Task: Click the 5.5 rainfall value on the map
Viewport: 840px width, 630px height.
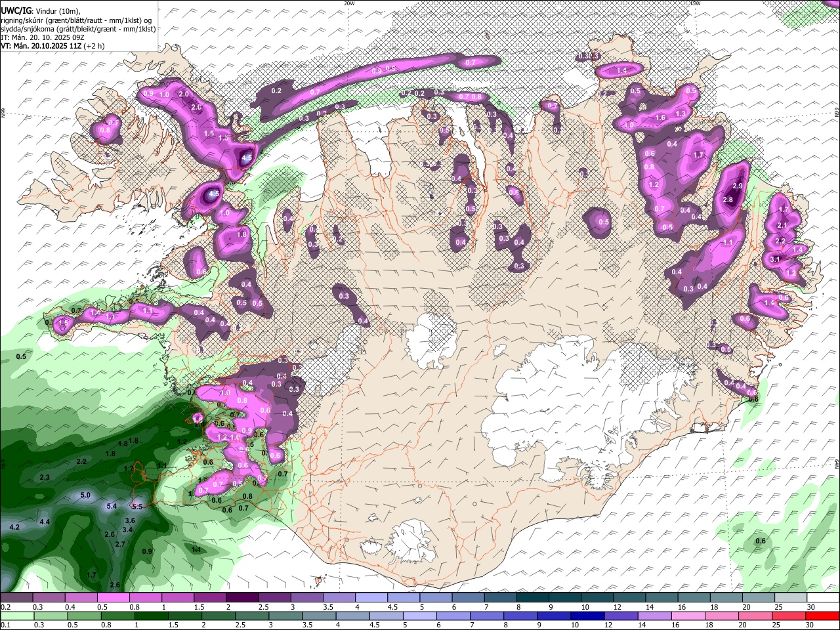Action: click(x=136, y=507)
